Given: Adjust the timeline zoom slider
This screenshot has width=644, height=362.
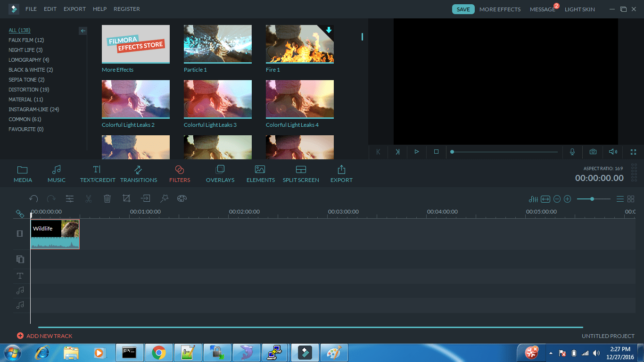Looking at the screenshot, I should pyautogui.click(x=593, y=198).
